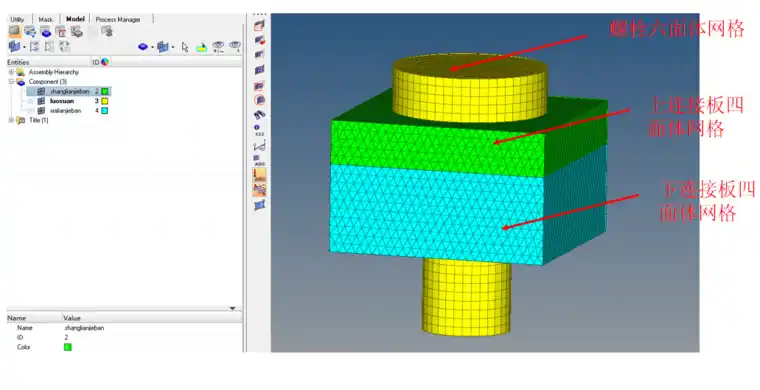Open dropdown arrow next to blue component filter
This screenshot has width=760, height=390.
click(x=152, y=47)
